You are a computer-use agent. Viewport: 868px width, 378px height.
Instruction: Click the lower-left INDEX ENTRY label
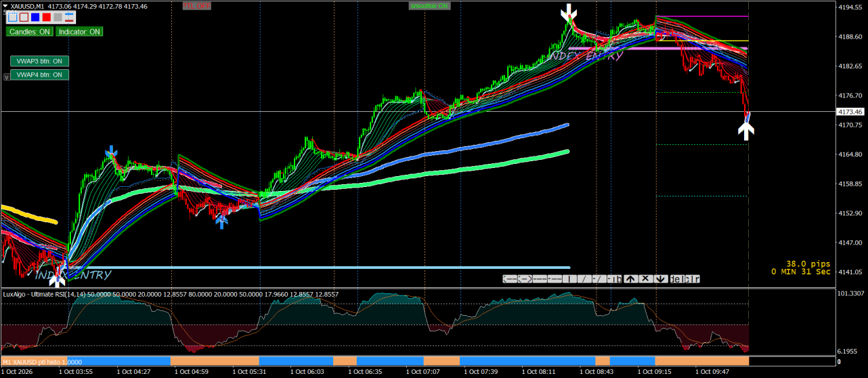pos(72,275)
